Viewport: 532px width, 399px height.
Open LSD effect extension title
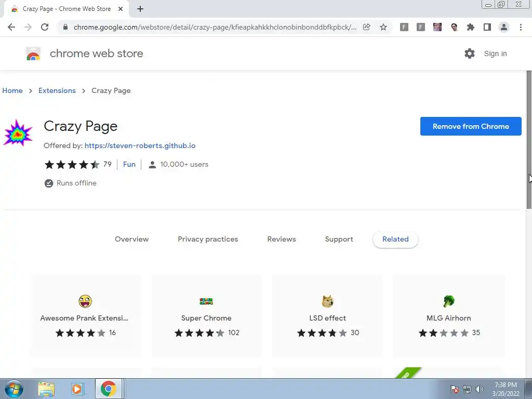[x=327, y=318]
